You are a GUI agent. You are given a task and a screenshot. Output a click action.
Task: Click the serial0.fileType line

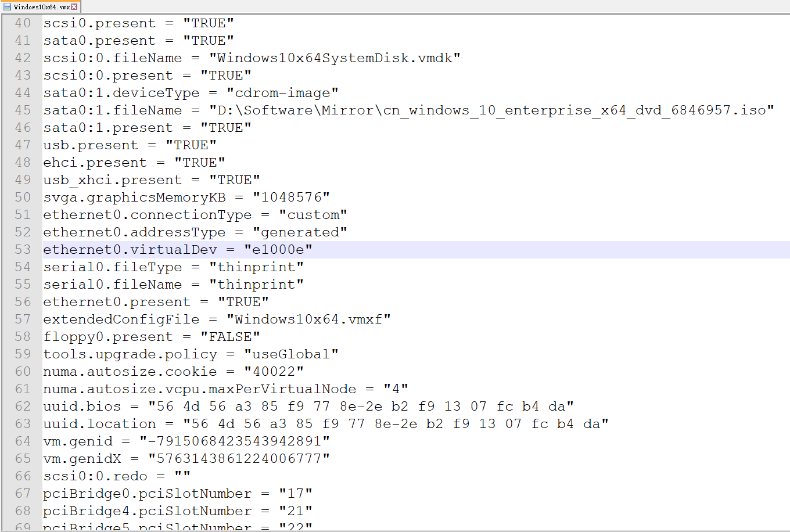173,267
